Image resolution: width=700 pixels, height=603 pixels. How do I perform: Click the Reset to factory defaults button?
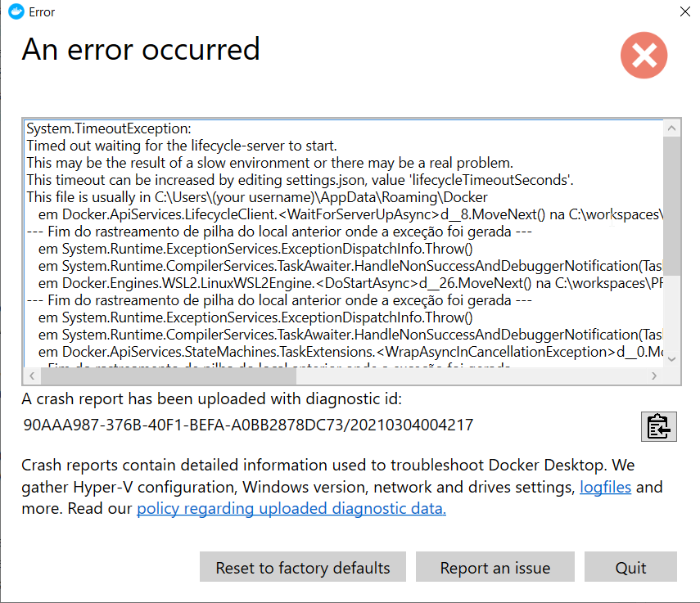point(302,566)
